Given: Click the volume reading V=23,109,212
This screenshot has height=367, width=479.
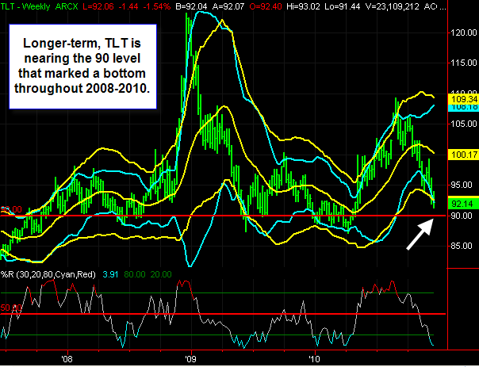Looking at the screenshot, I should (x=392, y=7).
